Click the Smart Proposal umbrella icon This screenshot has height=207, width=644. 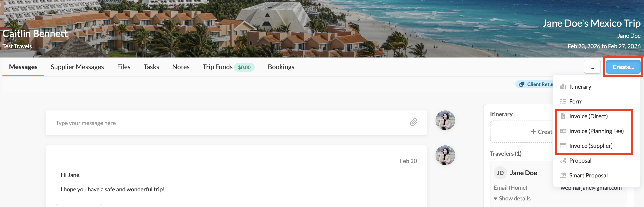tap(563, 175)
